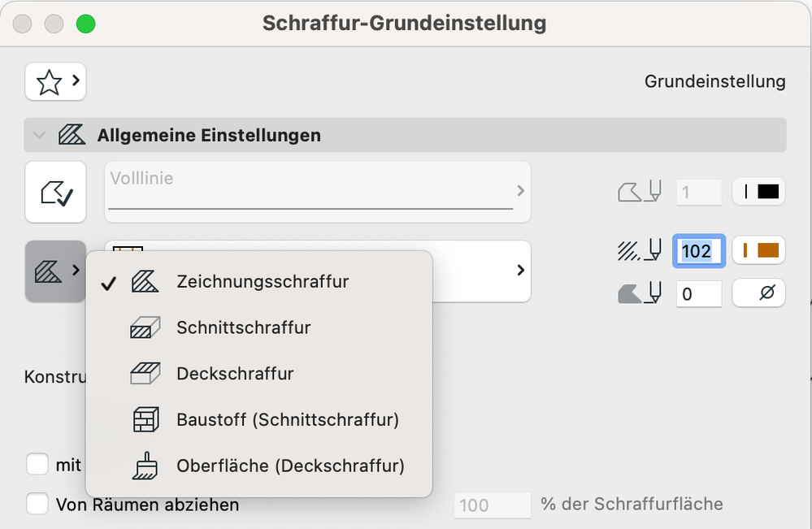The width and height of the screenshot is (812, 529).
Task: Click the outline contour type icon
Action: (55, 192)
